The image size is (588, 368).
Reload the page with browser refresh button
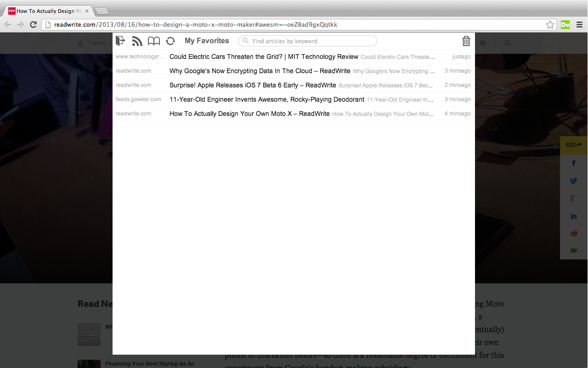(x=33, y=24)
